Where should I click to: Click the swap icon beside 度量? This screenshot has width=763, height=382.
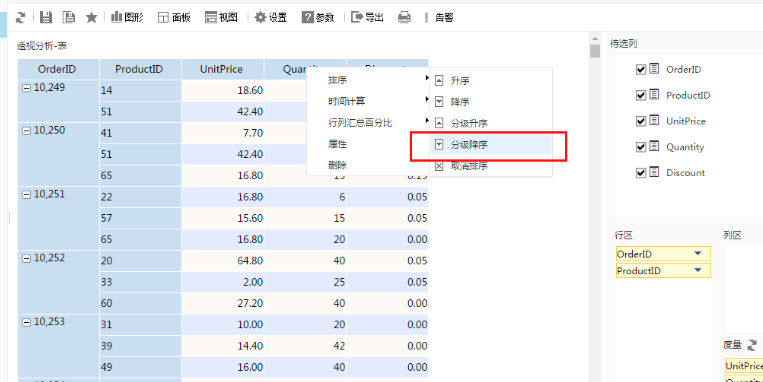pyautogui.click(x=752, y=345)
